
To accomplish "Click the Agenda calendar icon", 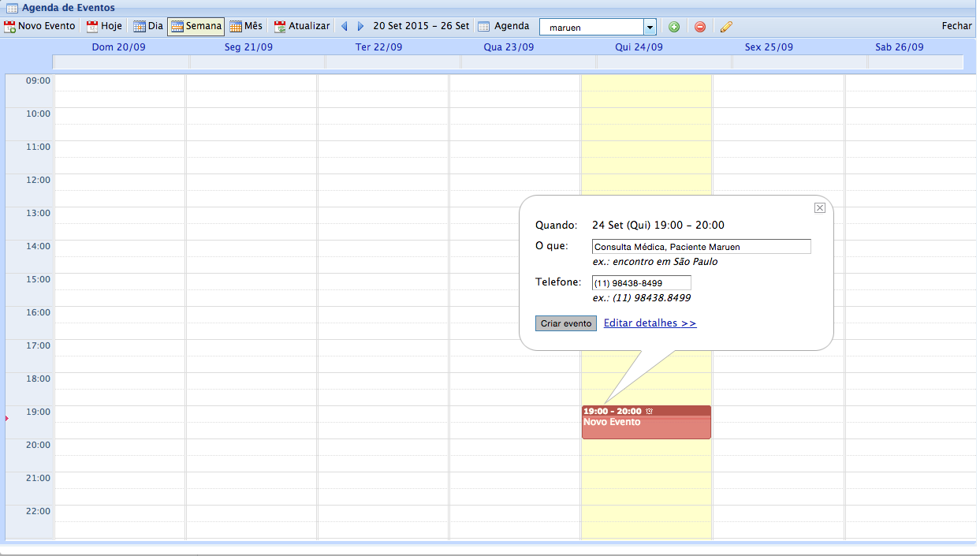I will [484, 27].
